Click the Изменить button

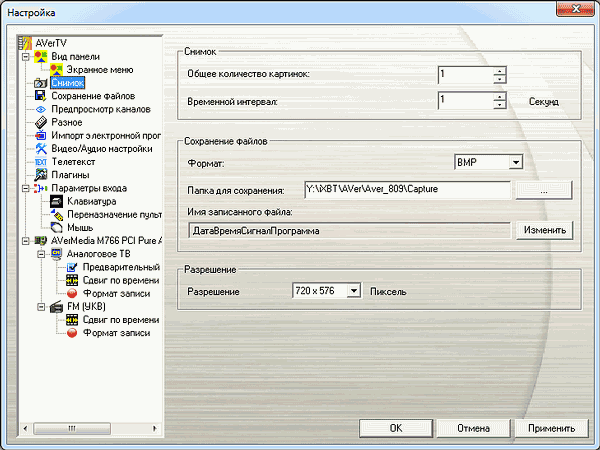pyautogui.click(x=545, y=230)
